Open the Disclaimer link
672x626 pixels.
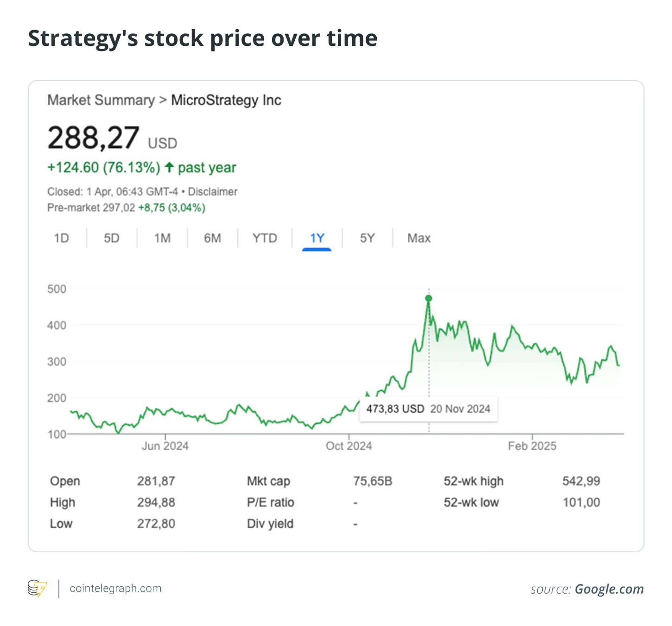[213, 192]
